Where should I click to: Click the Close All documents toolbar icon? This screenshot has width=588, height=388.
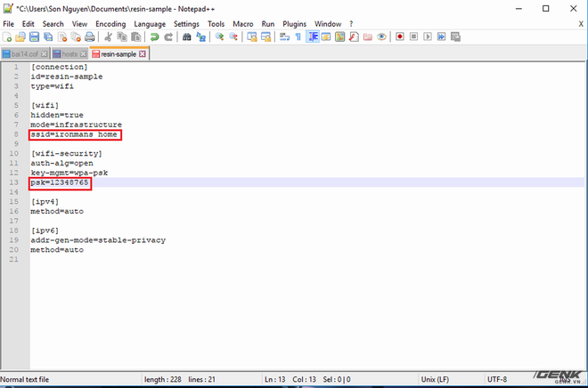tap(76, 36)
